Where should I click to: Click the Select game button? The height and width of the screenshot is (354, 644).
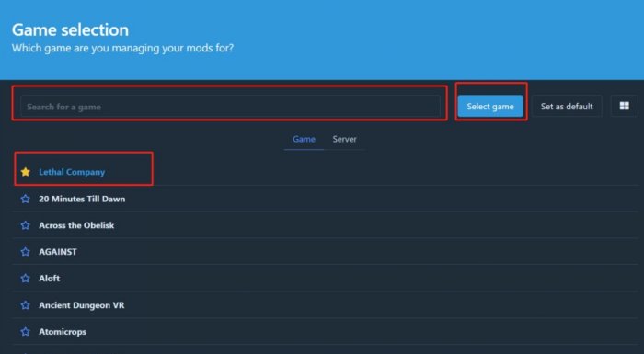click(490, 106)
